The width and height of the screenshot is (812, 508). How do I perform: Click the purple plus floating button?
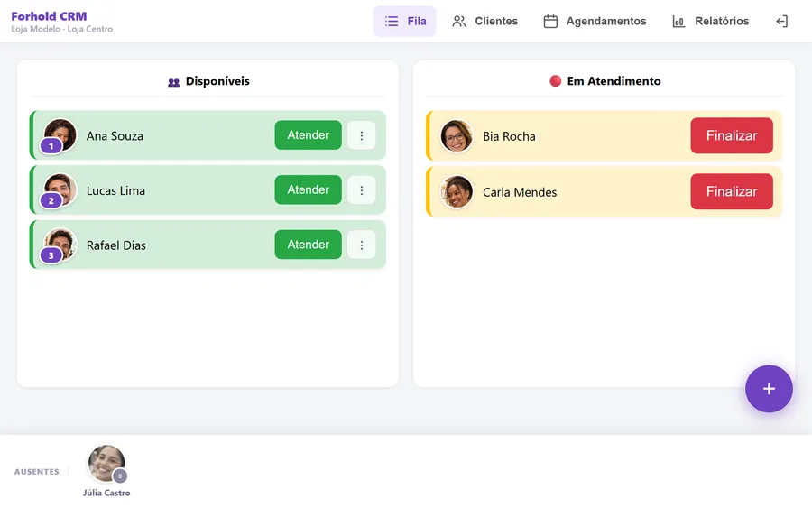(x=769, y=389)
